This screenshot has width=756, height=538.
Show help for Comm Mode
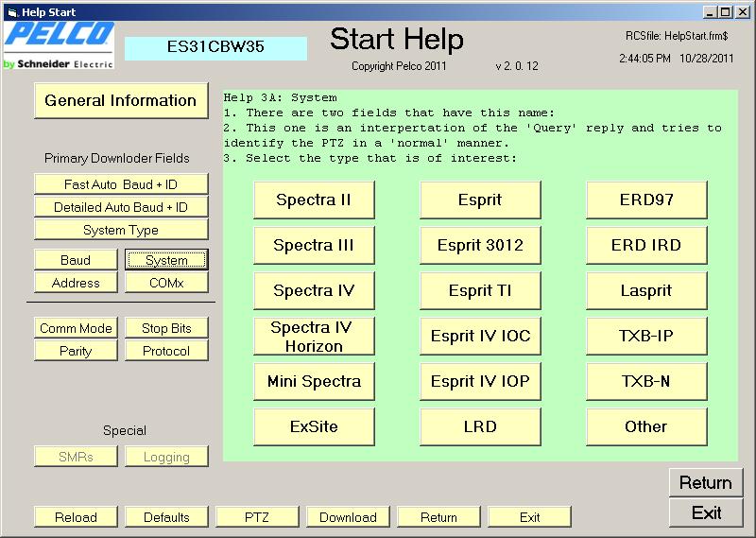click(76, 328)
